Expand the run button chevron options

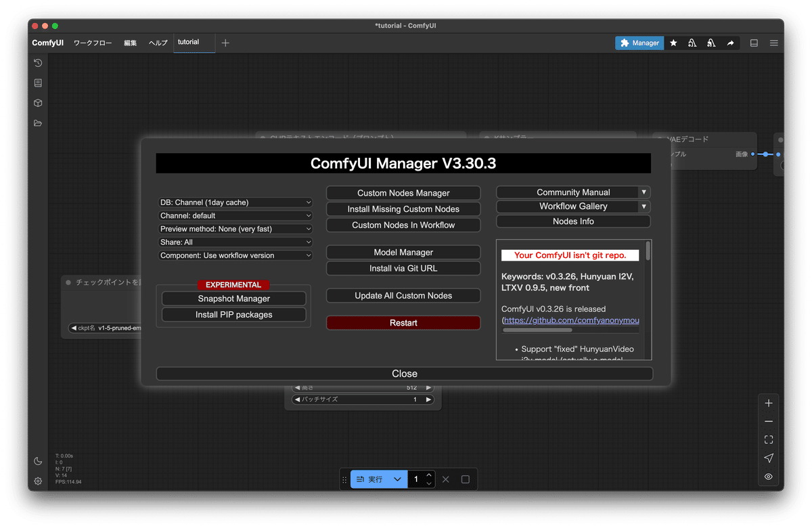coord(397,479)
